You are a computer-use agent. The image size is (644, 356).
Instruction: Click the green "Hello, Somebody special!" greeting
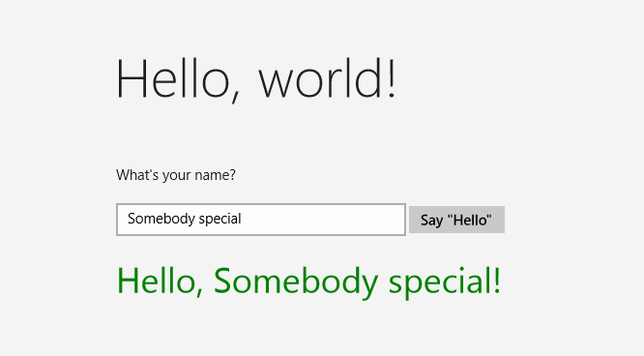tap(308, 282)
